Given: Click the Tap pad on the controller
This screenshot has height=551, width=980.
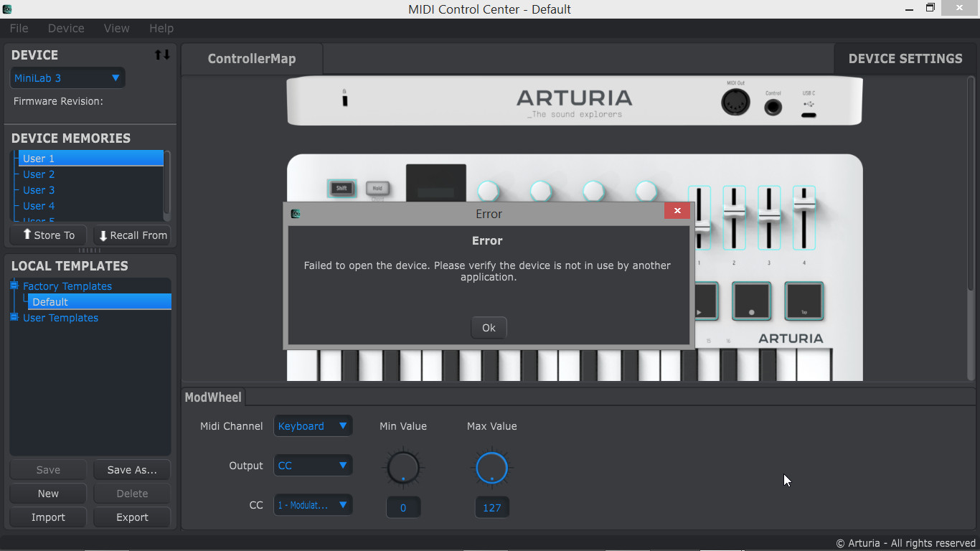Looking at the screenshot, I should tap(804, 301).
